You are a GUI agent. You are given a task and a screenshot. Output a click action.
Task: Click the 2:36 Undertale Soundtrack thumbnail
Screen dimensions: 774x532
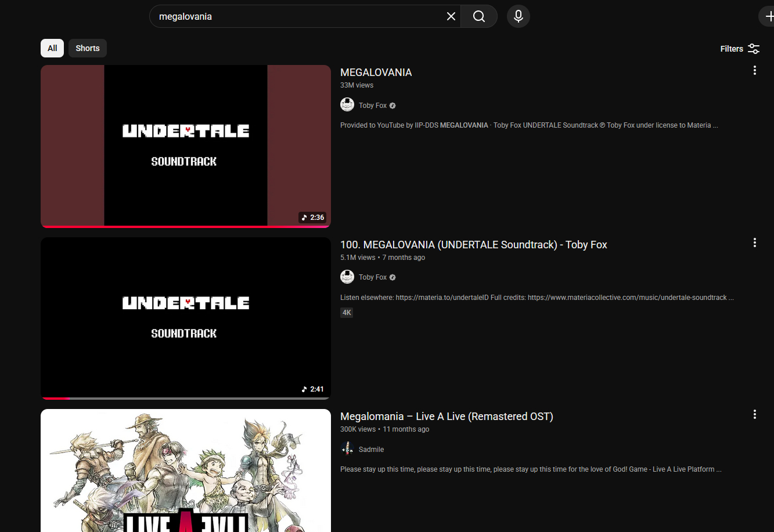coord(185,146)
